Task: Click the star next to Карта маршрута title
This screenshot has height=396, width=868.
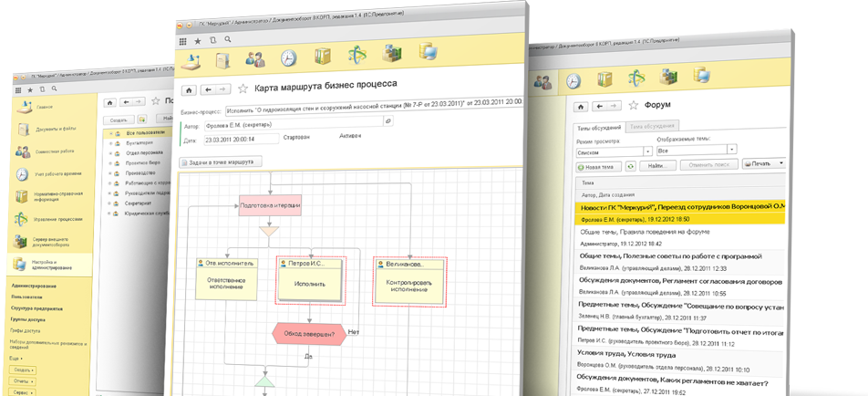Action: (x=243, y=89)
